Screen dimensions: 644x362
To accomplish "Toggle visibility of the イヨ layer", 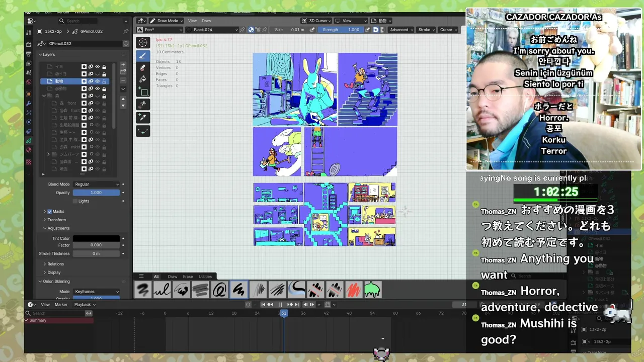I will click(x=98, y=66).
